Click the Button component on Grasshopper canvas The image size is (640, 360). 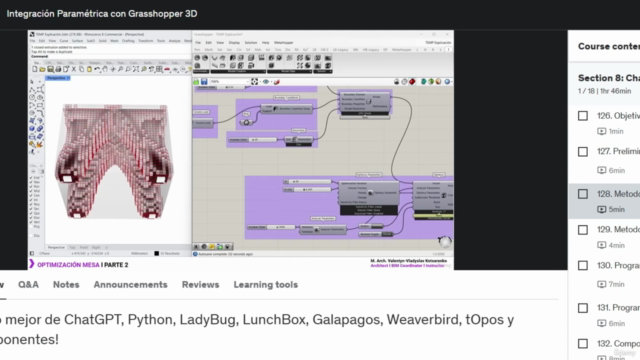tap(371, 226)
